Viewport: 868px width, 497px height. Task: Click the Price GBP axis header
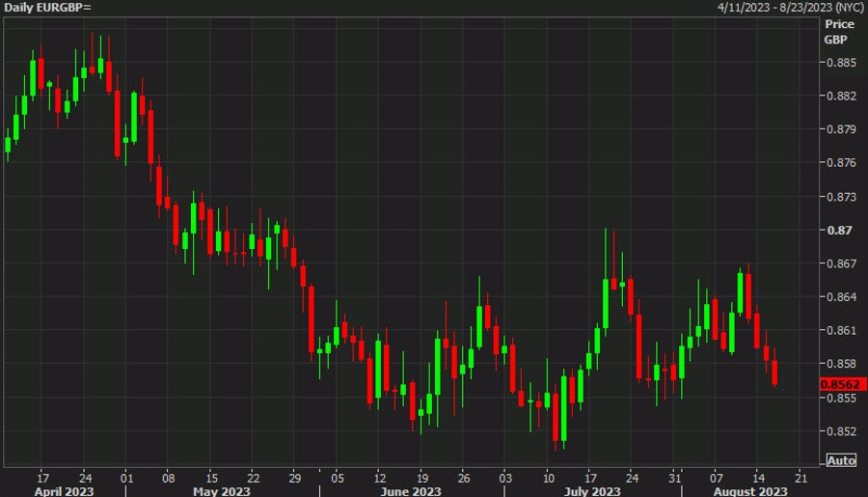coord(839,32)
